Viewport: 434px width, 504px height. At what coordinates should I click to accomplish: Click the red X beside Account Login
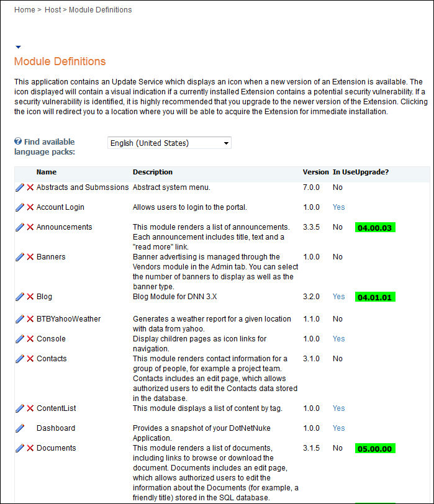coord(30,207)
